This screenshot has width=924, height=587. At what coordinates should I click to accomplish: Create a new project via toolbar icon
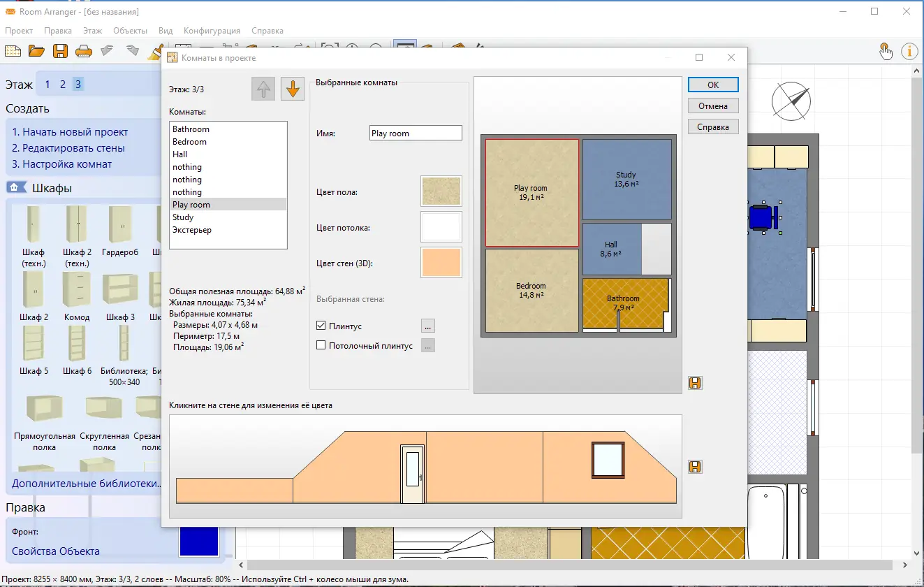(x=13, y=50)
